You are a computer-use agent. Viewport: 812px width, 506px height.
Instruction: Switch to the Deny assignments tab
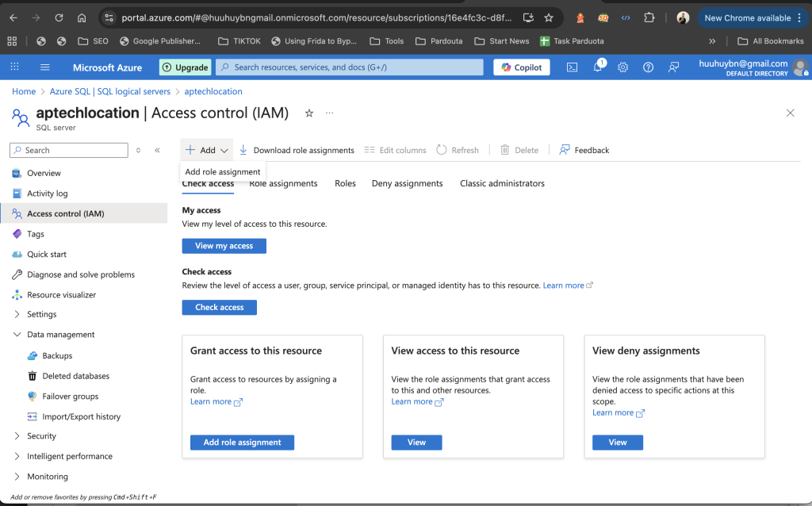point(407,183)
